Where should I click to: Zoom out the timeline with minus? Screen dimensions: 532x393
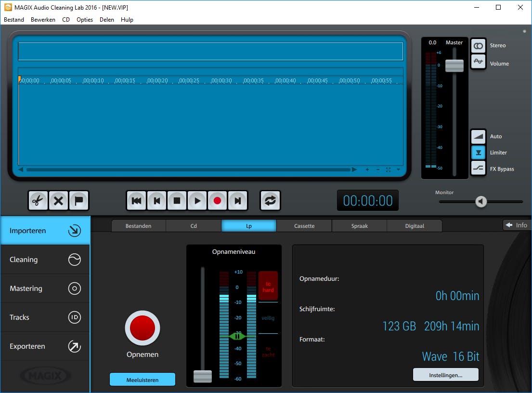pyautogui.click(x=377, y=170)
